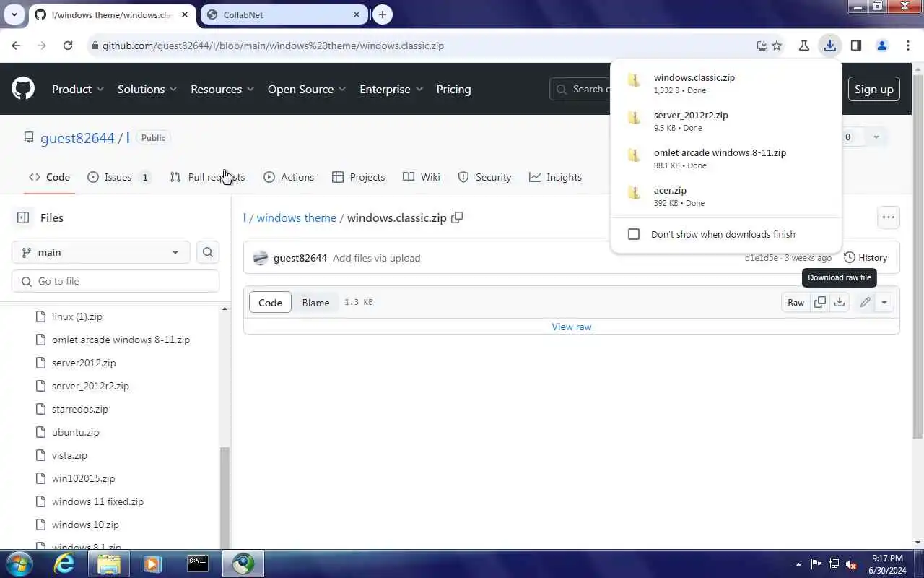Expand the Enterprise menu

(x=391, y=89)
